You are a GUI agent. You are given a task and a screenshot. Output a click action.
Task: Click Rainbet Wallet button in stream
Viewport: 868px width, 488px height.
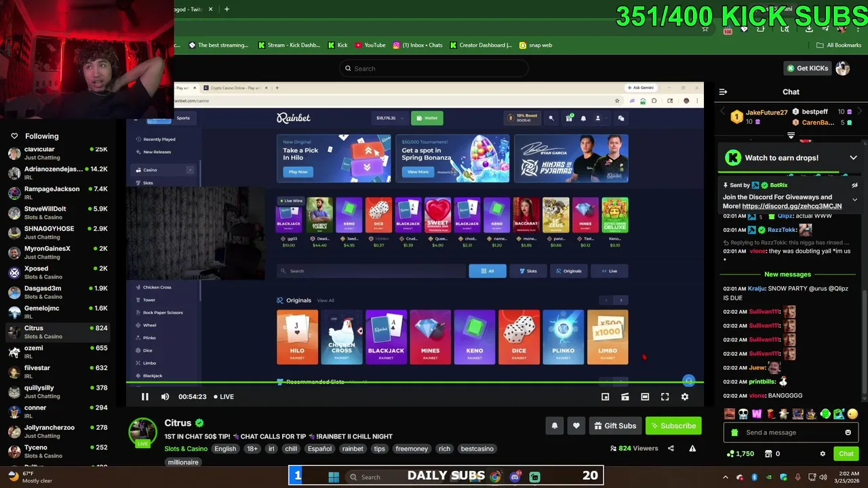coord(427,118)
